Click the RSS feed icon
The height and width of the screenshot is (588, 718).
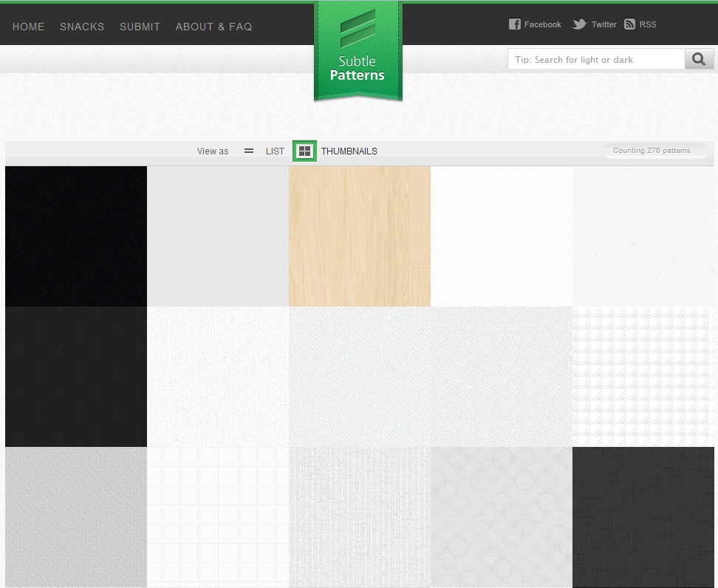(629, 24)
